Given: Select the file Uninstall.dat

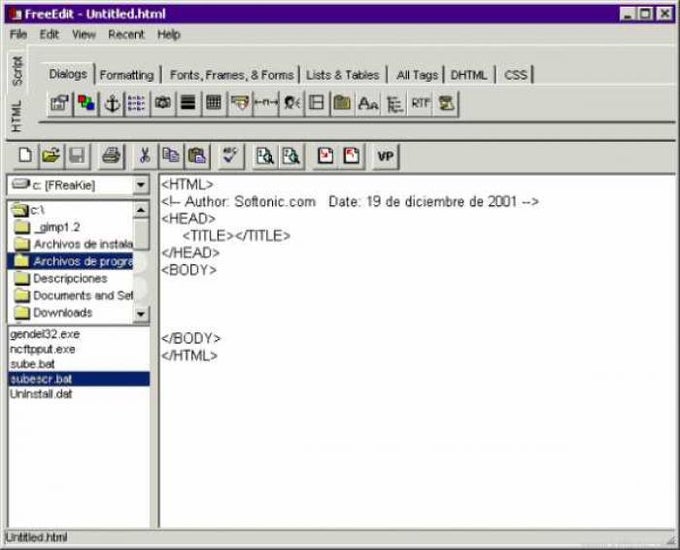Looking at the screenshot, I should point(41,394).
